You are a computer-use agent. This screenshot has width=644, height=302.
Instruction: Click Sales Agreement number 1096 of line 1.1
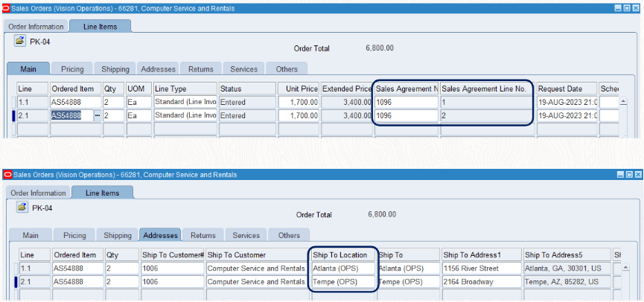coord(407,102)
